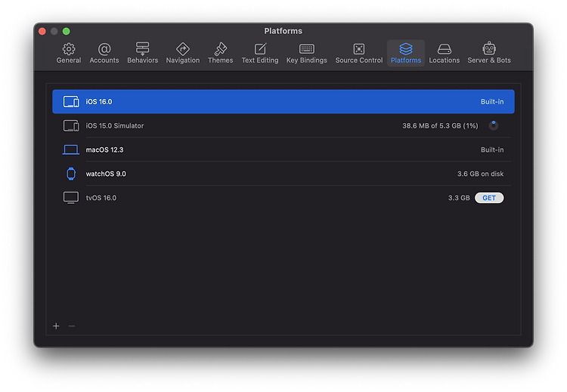The height and width of the screenshot is (392, 567).
Task: Click the Navigation tab label
Action: click(183, 60)
